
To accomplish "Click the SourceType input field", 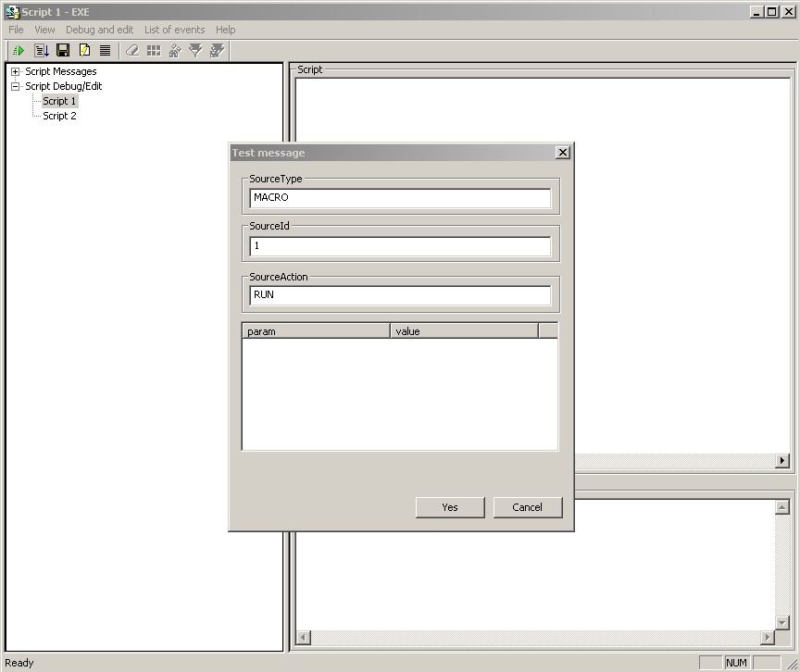I will (x=400, y=198).
